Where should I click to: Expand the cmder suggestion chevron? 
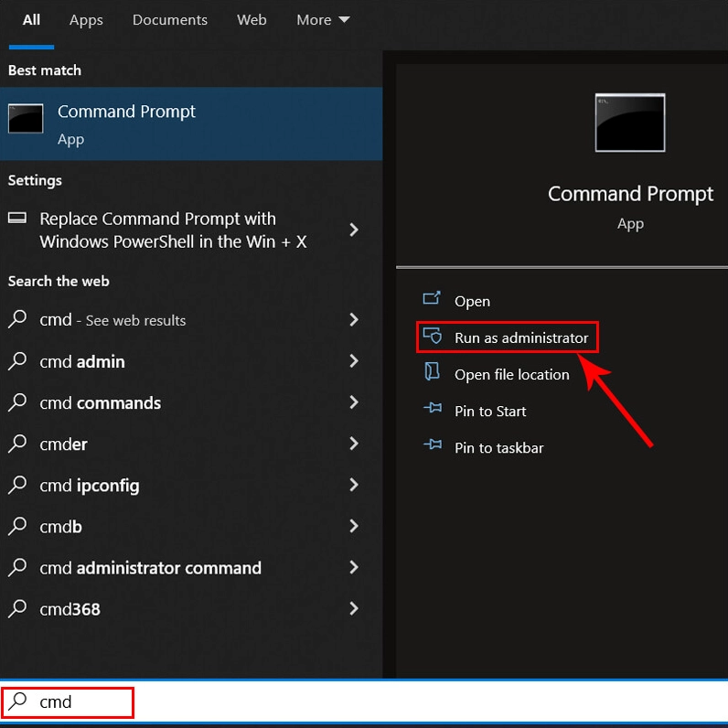point(354,444)
